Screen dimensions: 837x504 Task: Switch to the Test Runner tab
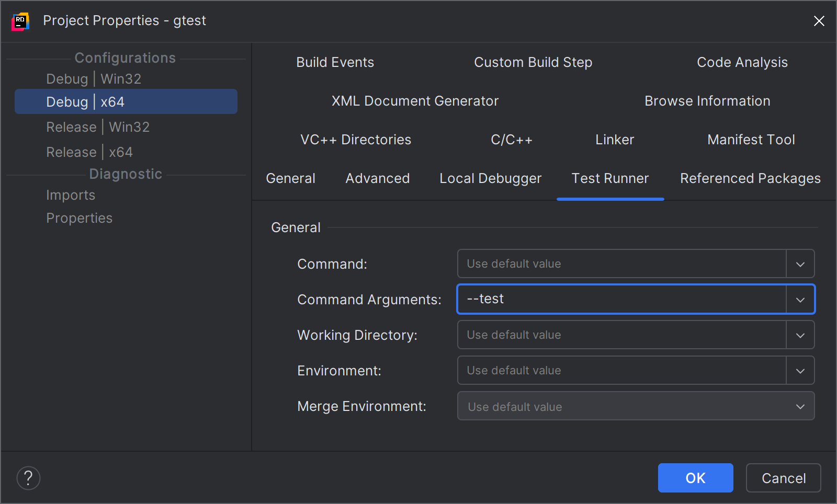click(x=610, y=178)
